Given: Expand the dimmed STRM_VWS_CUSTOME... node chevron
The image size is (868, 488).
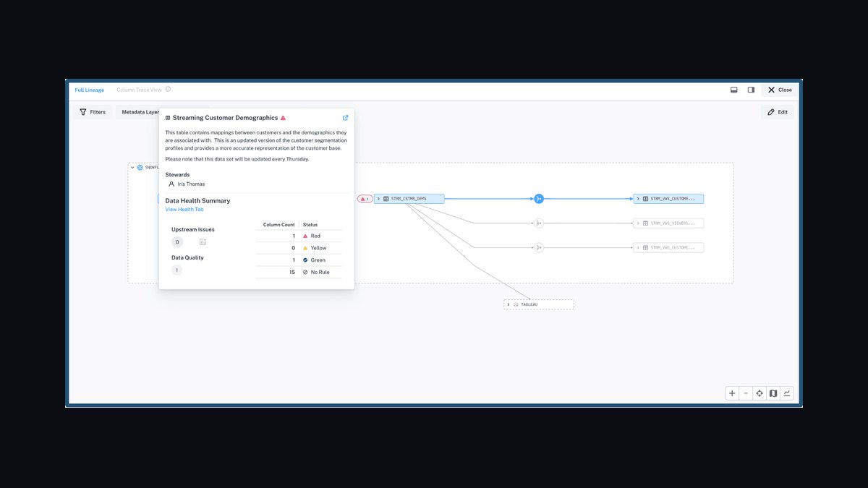Looking at the screenshot, I should click(x=638, y=247).
